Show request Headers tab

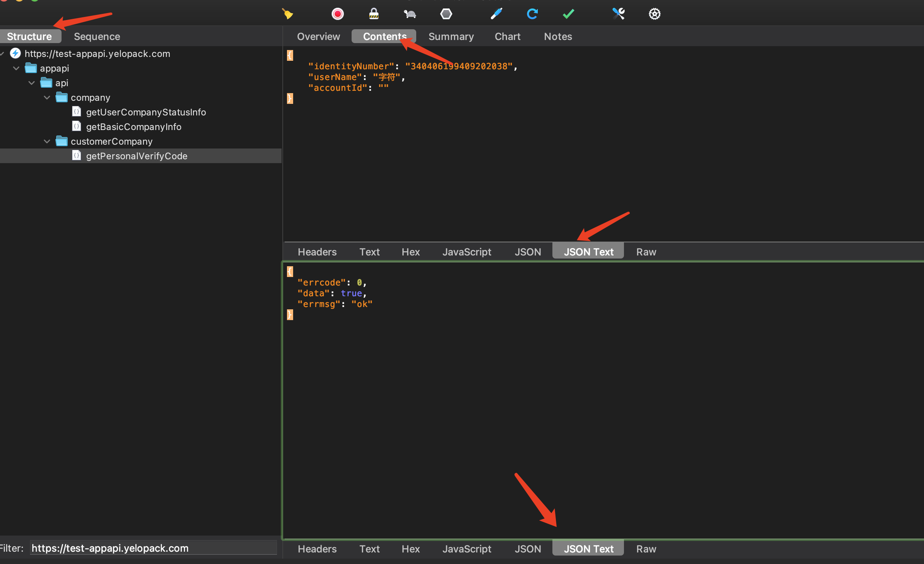(317, 252)
